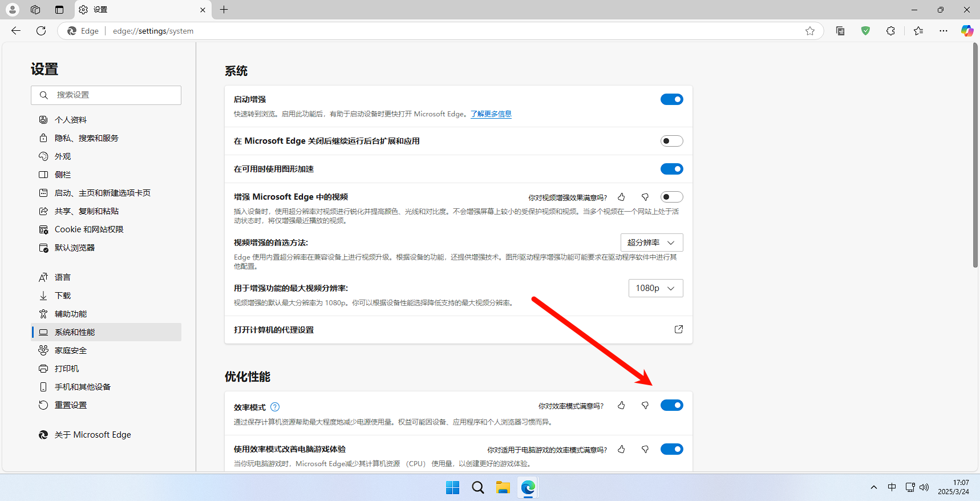Click the 效率模式 help question icon

275,407
